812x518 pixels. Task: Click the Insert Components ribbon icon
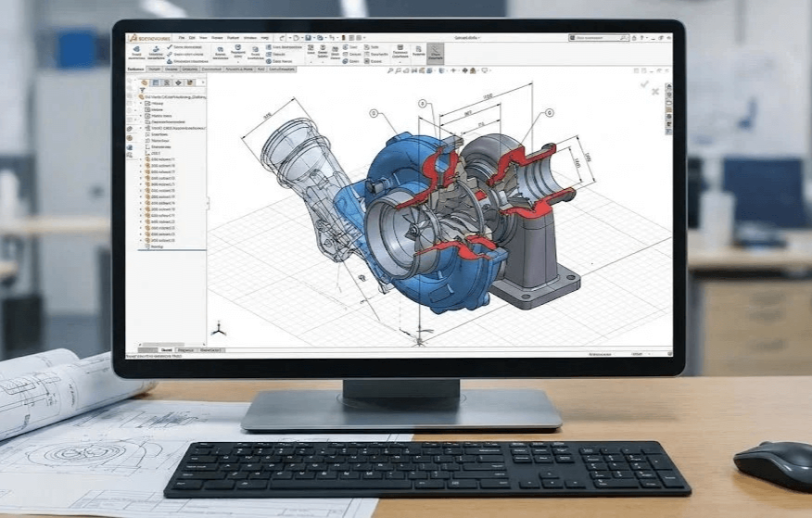156,54
